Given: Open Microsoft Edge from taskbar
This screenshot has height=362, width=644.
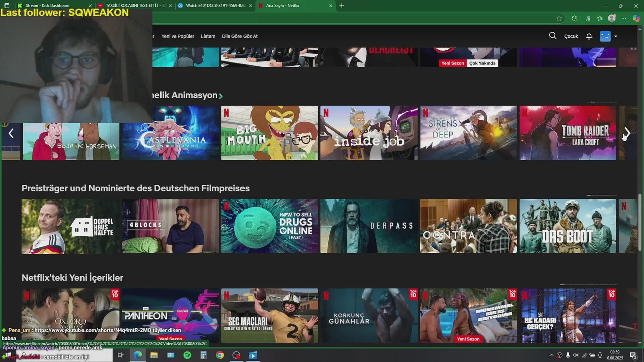Looking at the screenshot, I should pyautogui.click(x=137, y=355).
